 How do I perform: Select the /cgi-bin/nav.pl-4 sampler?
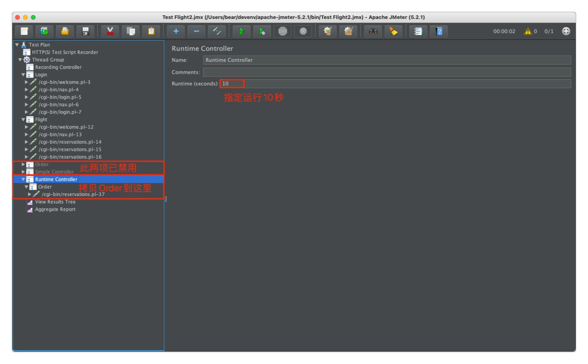[x=59, y=90]
